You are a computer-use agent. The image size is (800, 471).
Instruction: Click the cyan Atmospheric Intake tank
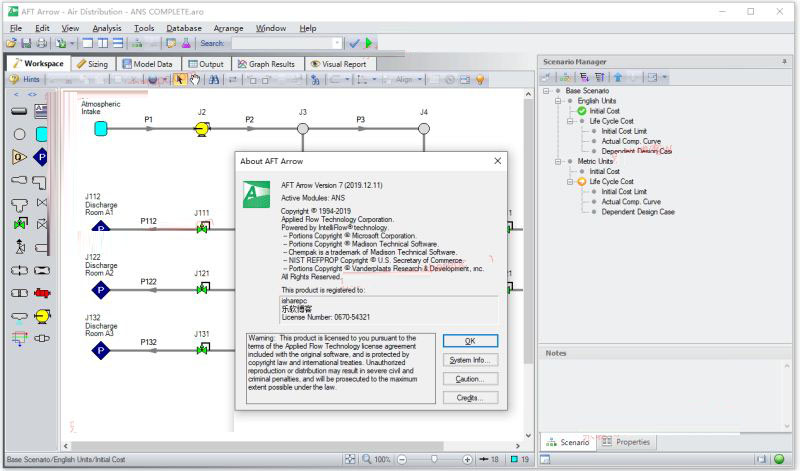click(101, 129)
